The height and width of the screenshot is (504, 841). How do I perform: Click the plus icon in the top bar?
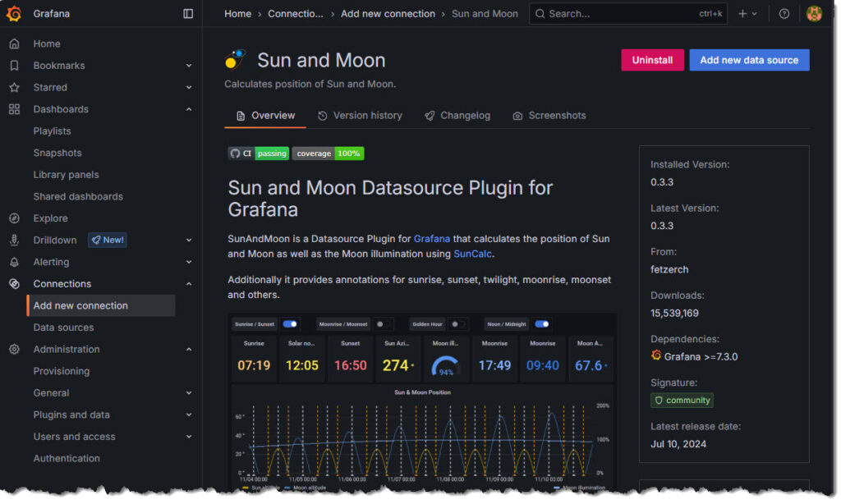[x=742, y=13]
